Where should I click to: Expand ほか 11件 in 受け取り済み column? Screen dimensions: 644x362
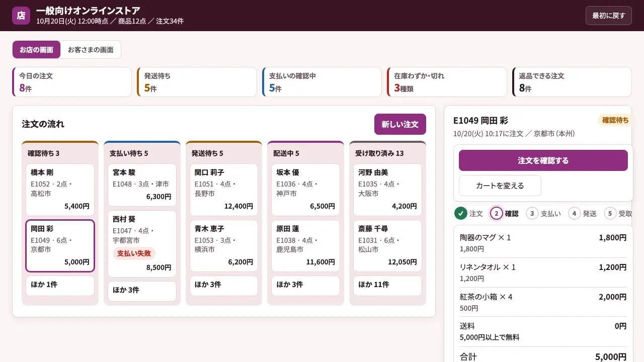click(387, 286)
